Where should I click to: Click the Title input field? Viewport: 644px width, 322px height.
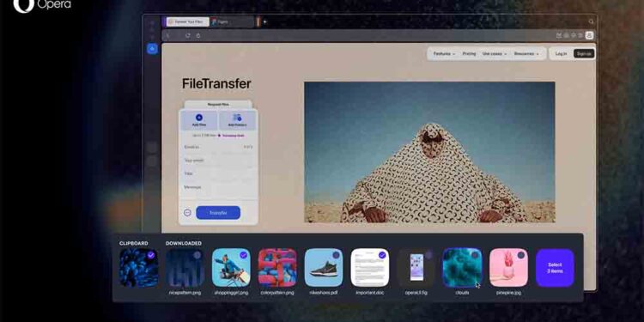218,173
